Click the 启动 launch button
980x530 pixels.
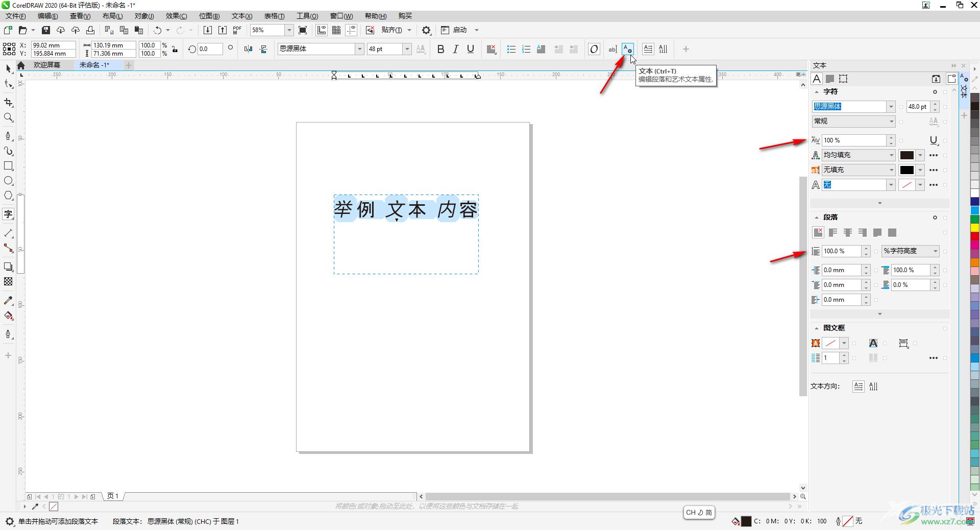[460, 30]
